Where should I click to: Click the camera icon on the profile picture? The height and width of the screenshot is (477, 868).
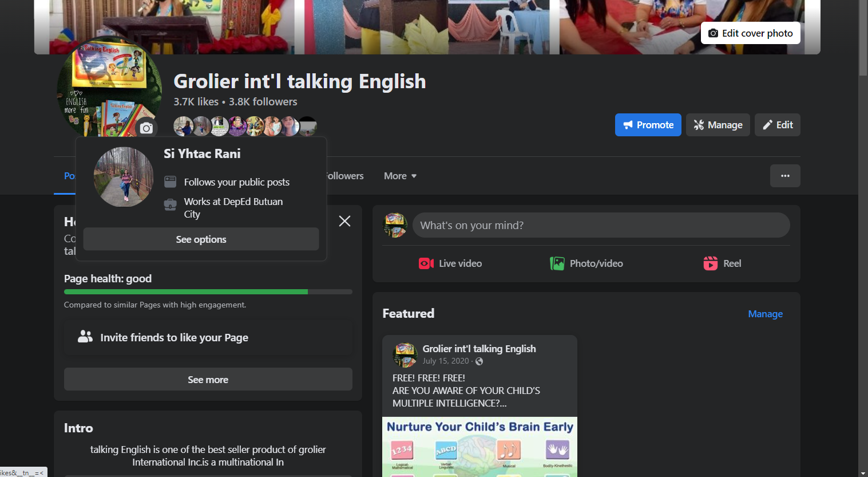coord(146,128)
